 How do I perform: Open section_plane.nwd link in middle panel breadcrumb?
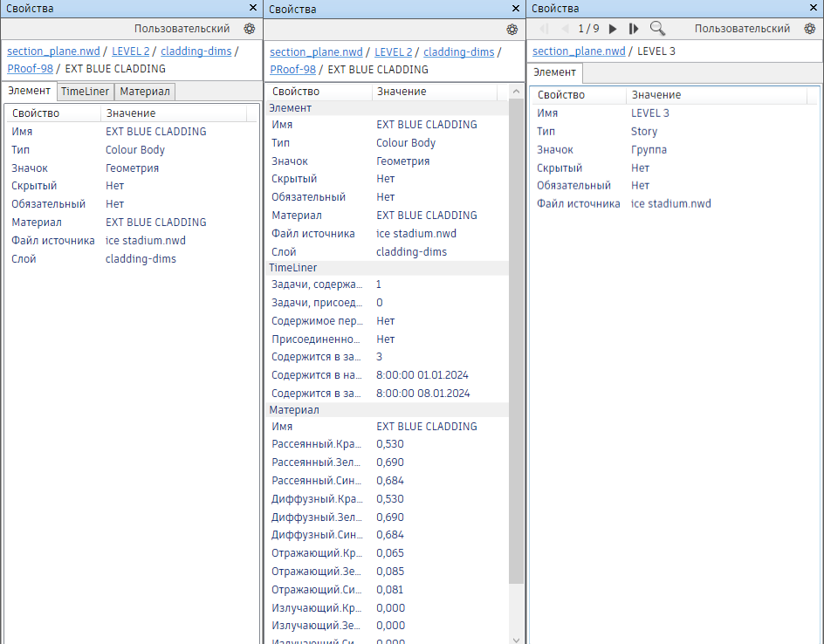click(316, 52)
